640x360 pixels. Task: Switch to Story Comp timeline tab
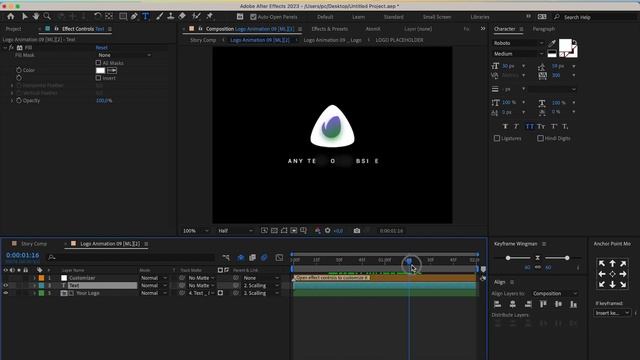pyautogui.click(x=34, y=244)
